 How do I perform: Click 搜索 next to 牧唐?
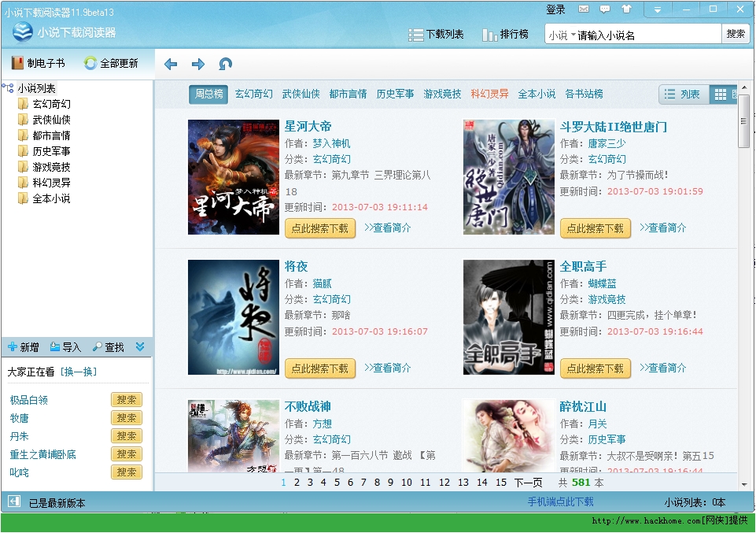pos(127,418)
